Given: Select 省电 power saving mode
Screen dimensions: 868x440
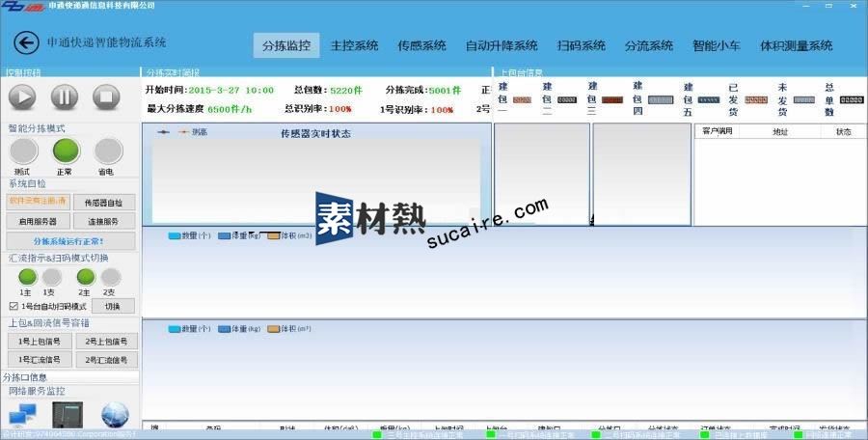Looking at the screenshot, I should 108,151.
